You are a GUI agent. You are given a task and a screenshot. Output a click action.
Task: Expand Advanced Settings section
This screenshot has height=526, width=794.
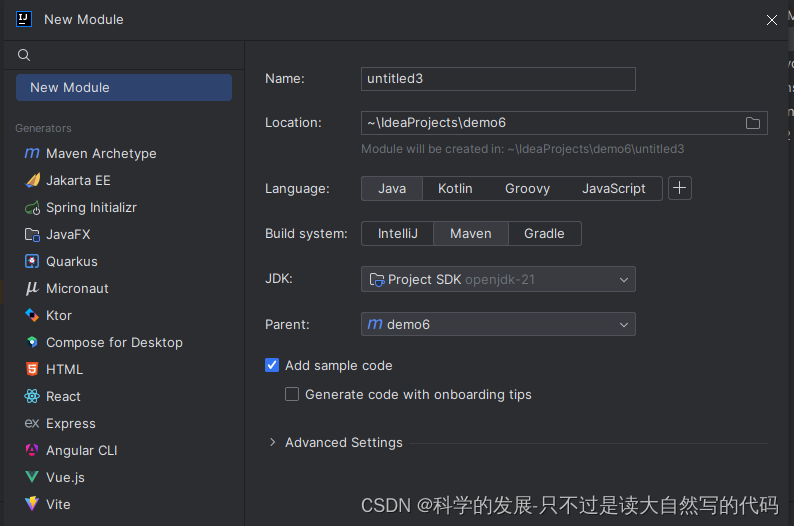[x=272, y=442]
